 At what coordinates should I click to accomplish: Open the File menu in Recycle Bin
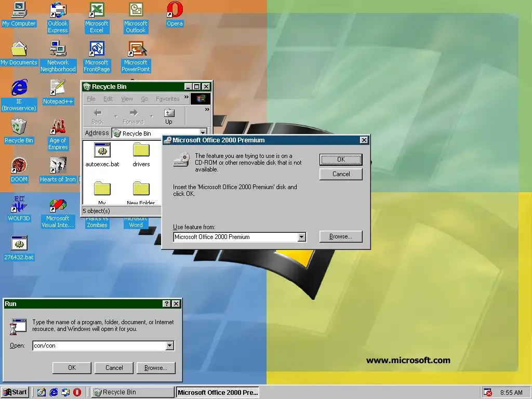pos(91,99)
